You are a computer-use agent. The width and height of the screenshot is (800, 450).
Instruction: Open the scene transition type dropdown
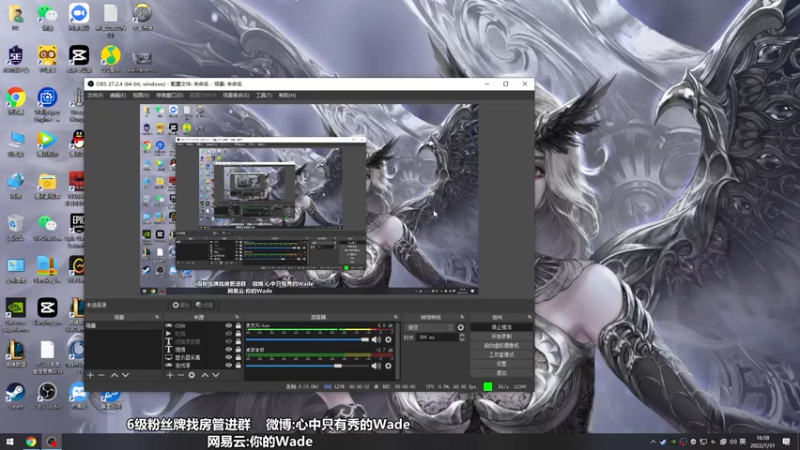tap(429, 328)
